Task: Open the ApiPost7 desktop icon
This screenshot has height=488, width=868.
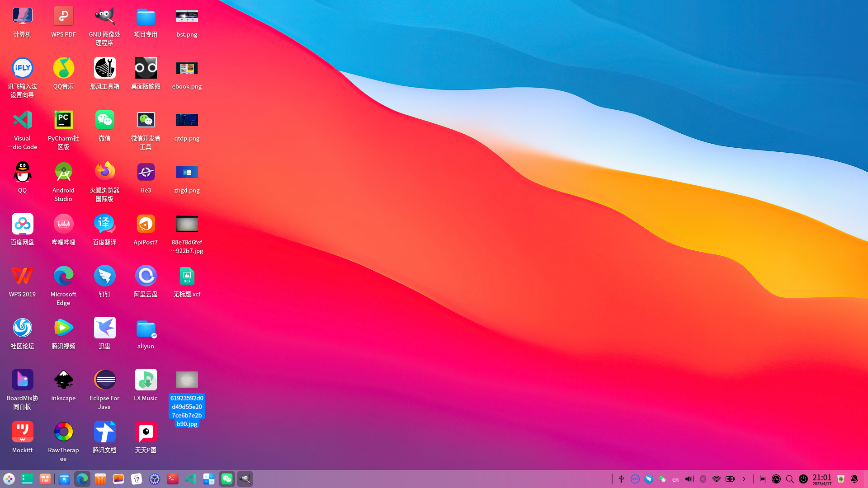Action: pos(146,224)
